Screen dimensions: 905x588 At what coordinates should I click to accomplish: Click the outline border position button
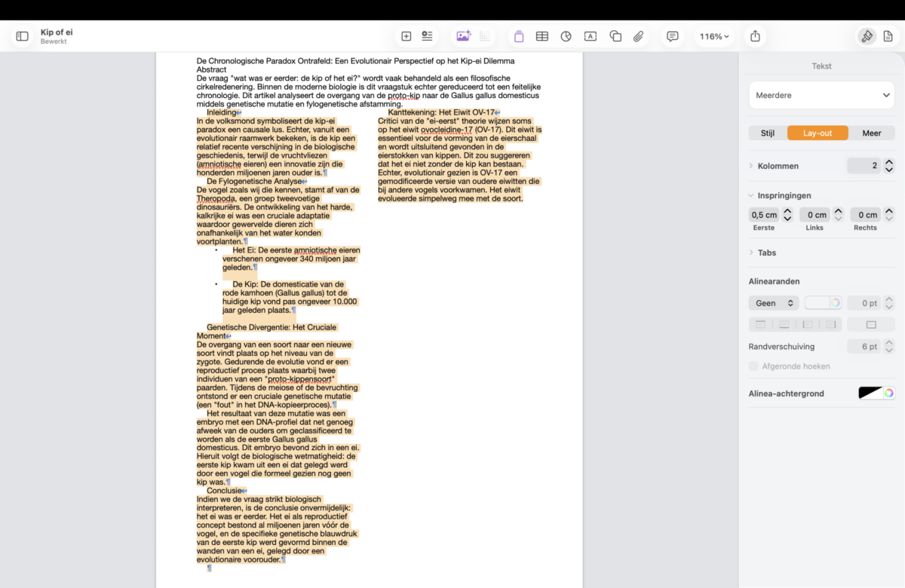pyautogui.click(x=870, y=325)
